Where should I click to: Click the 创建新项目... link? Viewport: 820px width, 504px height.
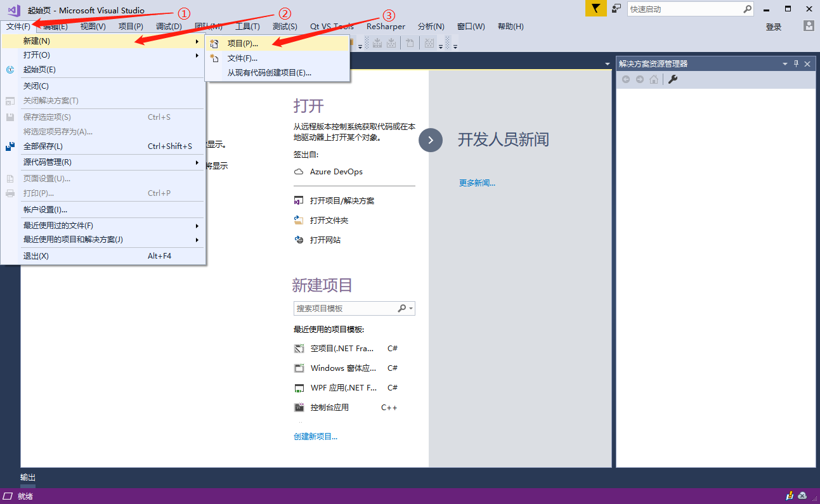click(315, 436)
